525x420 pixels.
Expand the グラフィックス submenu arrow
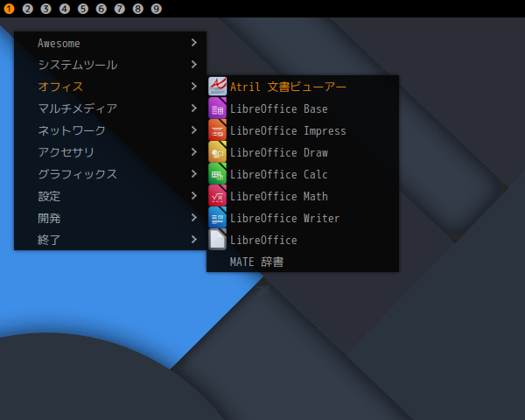tap(194, 174)
